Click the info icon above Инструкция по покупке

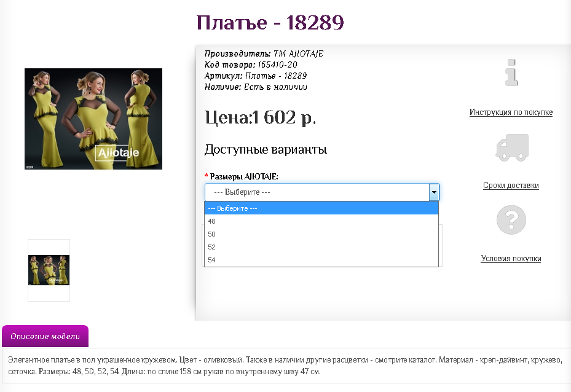(511, 73)
